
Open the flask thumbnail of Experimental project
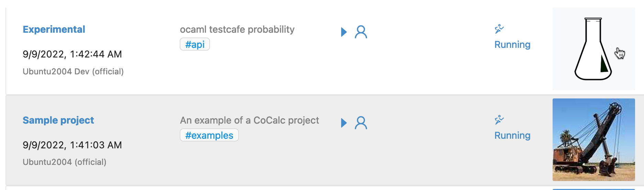pyautogui.click(x=593, y=49)
